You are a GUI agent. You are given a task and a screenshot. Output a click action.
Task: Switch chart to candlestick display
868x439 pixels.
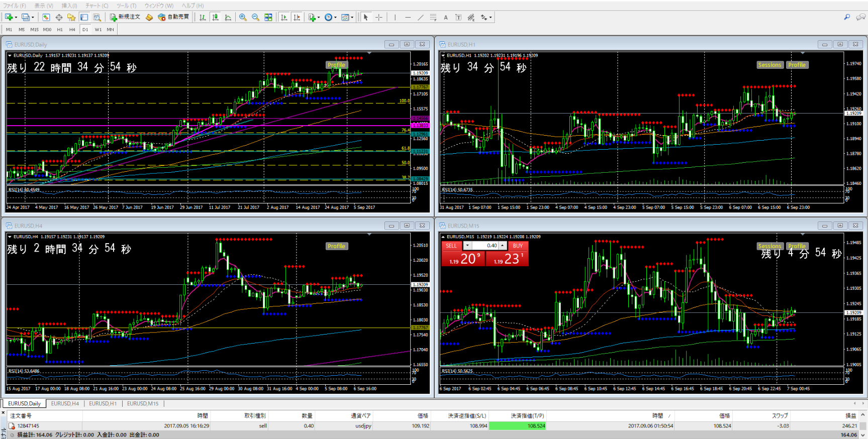click(215, 17)
